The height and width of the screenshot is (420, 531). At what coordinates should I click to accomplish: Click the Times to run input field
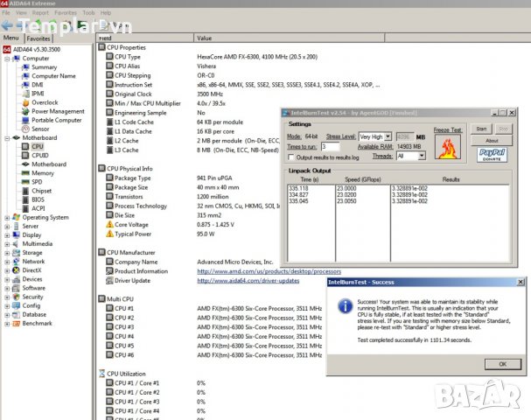(330, 147)
